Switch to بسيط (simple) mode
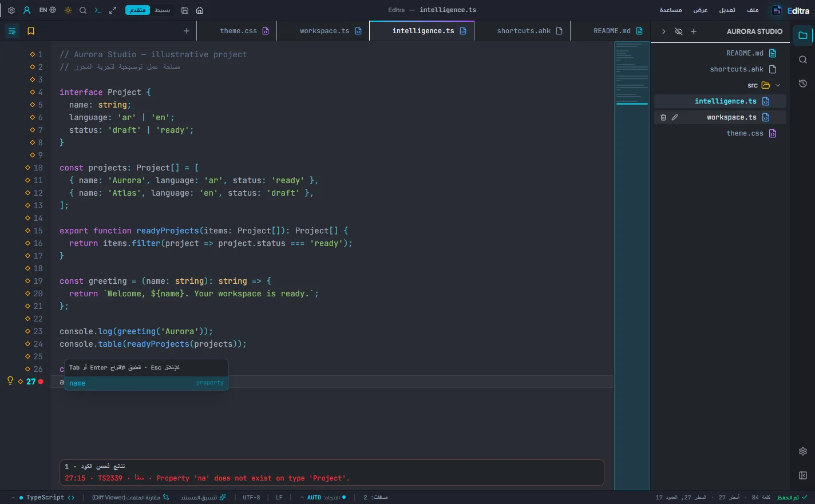The width and height of the screenshot is (815, 504). click(x=162, y=10)
